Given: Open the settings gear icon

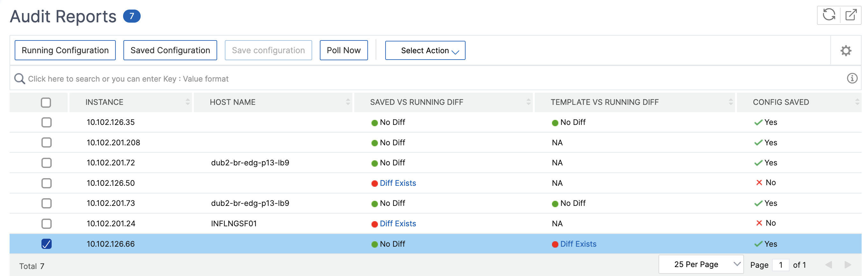Looking at the screenshot, I should pyautogui.click(x=846, y=50).
